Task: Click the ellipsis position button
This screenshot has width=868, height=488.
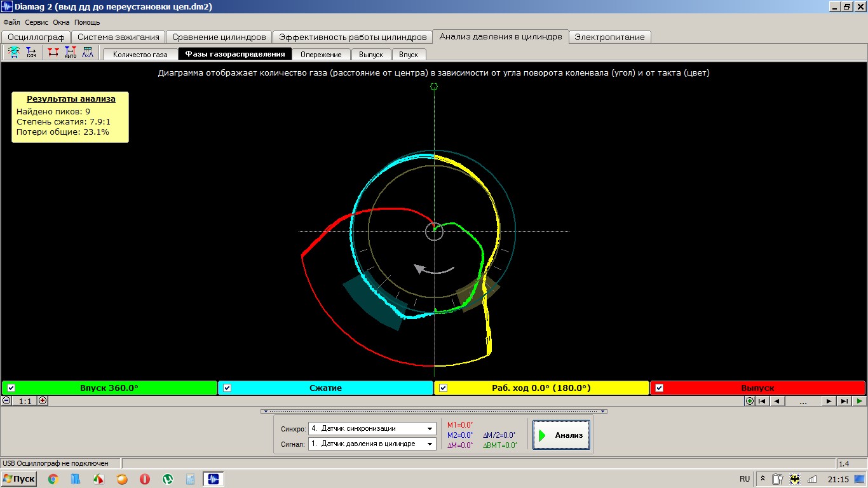Action: coord(803,401)
